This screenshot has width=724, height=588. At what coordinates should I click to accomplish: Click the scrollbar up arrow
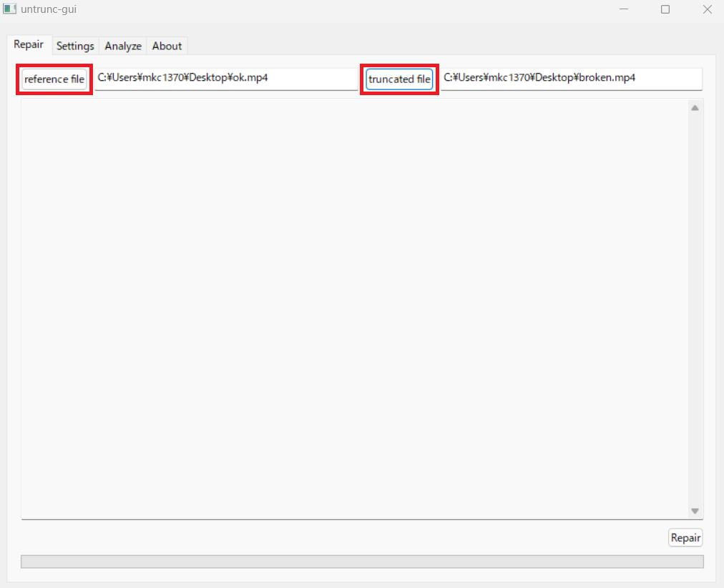[694, 107]
